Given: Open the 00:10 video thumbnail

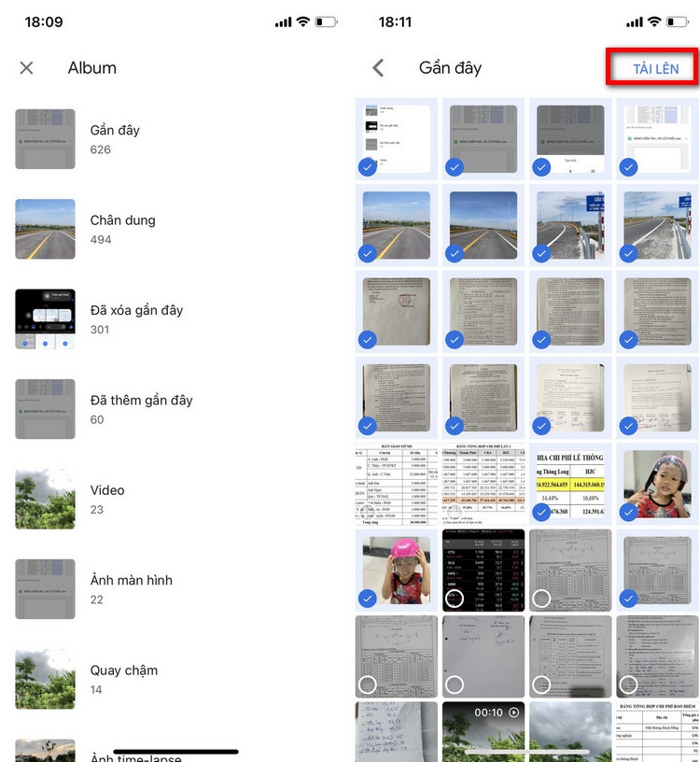Looking at the screenshot, I should (483, 731).
